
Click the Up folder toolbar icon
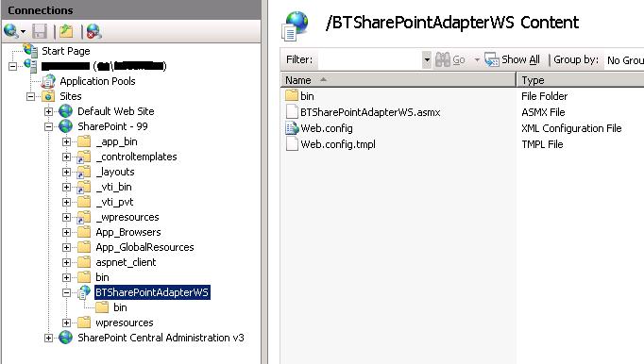66,31
